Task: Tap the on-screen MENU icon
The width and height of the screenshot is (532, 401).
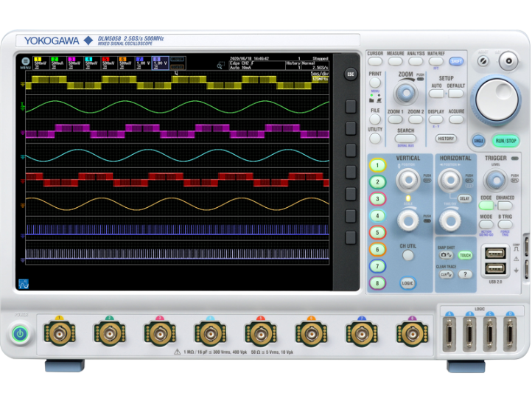Action: (x=25, y=63)
